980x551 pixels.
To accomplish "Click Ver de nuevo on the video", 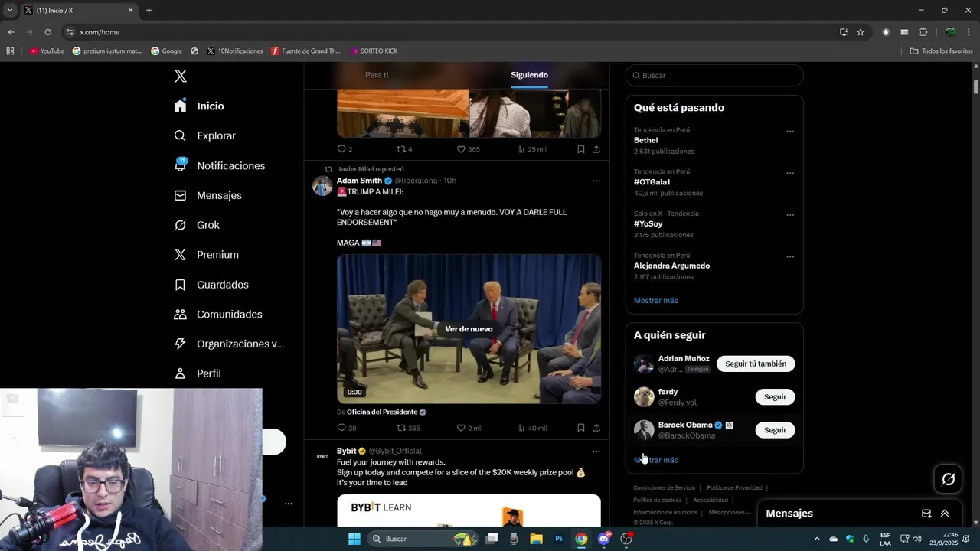I will (x=469, y=329).
